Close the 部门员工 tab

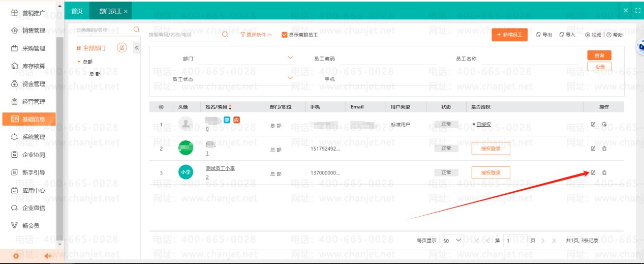(126, 11)
